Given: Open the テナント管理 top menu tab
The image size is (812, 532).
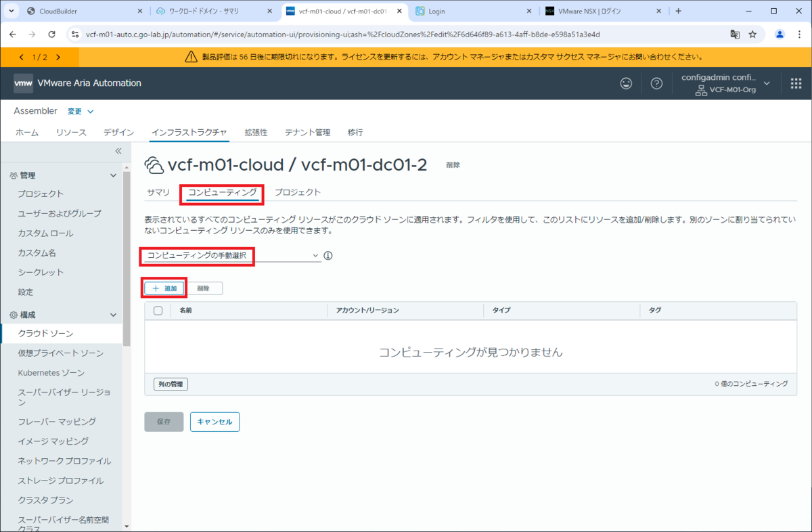Looking at the screenshot, I should [x=307, y=133].
